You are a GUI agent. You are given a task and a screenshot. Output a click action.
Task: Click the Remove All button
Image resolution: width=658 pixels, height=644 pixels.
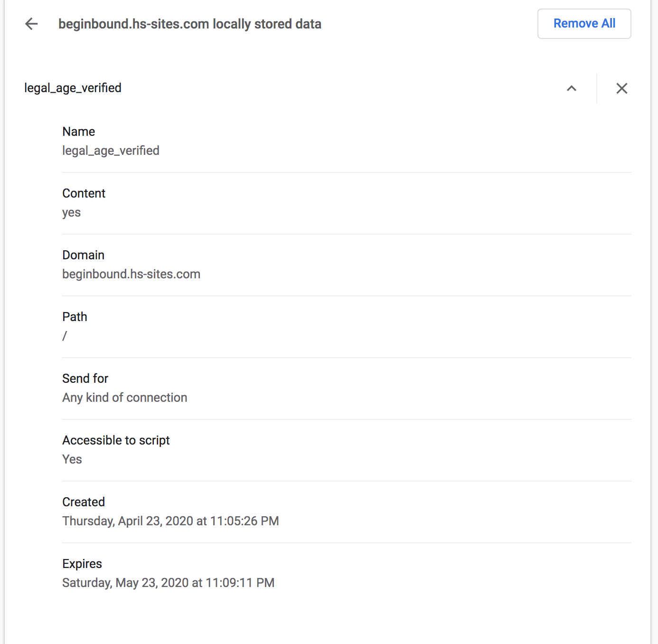coord(584,24)
